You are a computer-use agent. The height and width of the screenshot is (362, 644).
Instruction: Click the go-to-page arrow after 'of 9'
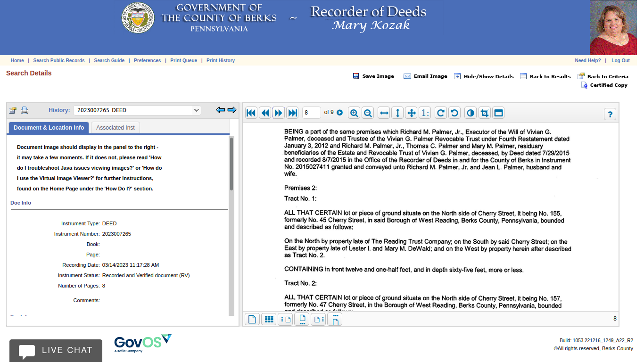click(339, 113)
